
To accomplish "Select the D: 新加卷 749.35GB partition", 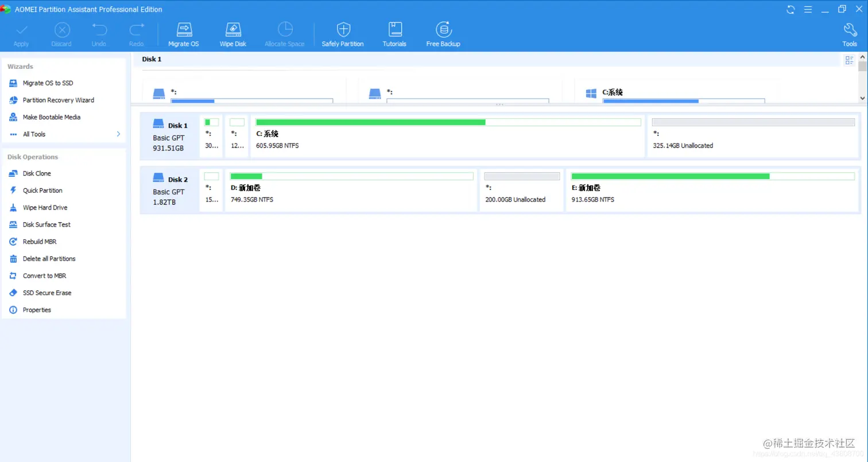I will (x=351, y=190).
